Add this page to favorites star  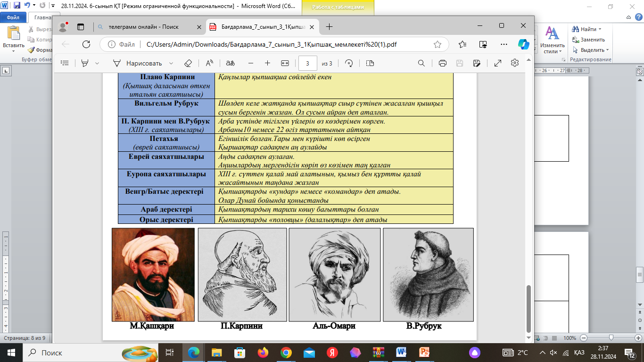pyautogui.click(x=438, y=44)
